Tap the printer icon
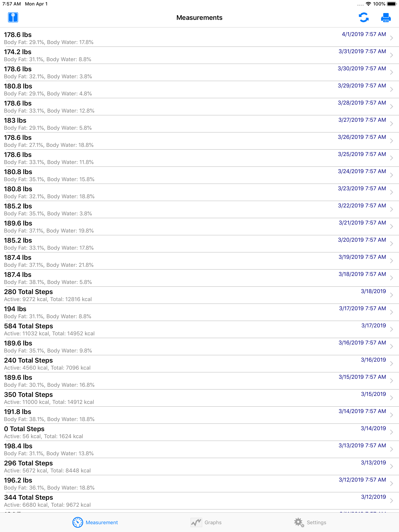 coord(386,18)
